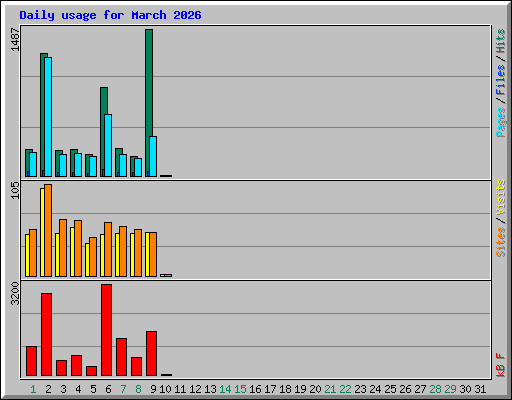Click the green day 21 x-axis label
512x400 pixels.
click(330, 389)
